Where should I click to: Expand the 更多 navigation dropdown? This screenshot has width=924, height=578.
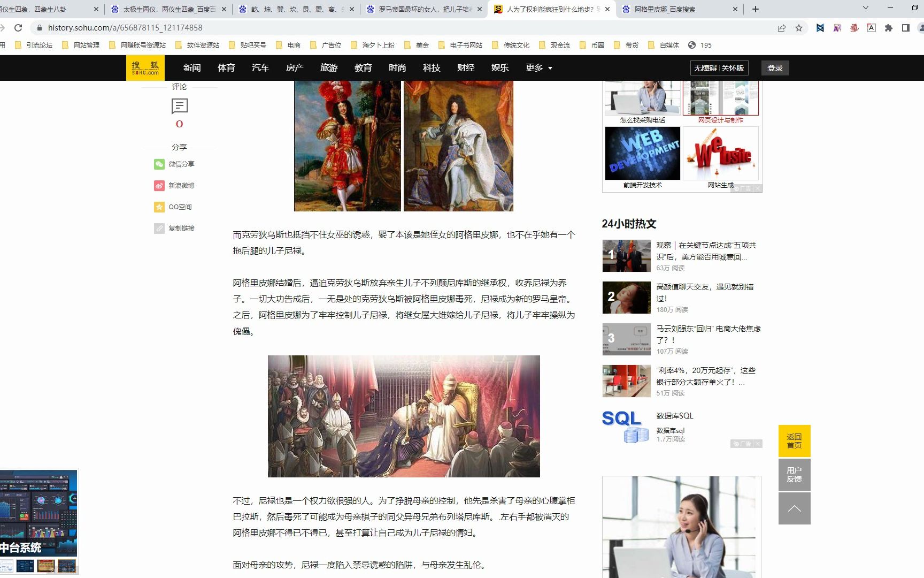[x=538, y=68]
